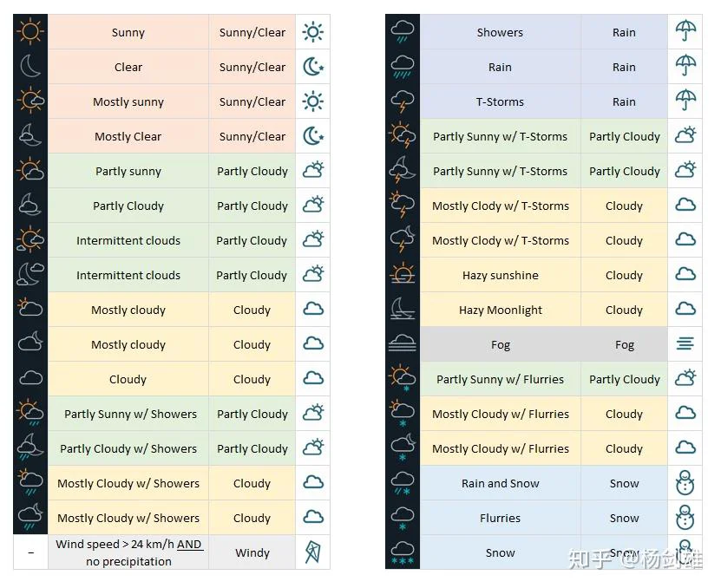
Task: Select the horizontal lines icon right of the Fog row
Action: point(685,343)
